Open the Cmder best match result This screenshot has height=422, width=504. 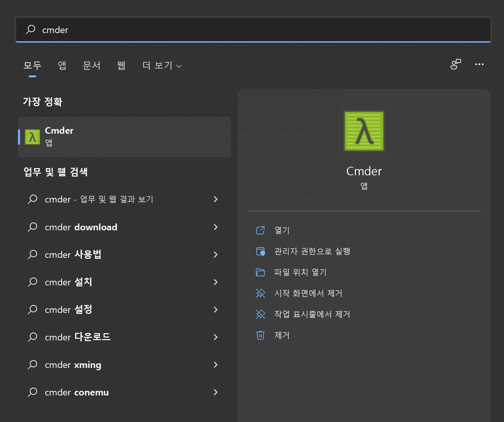pyautogui.click(x=125, y=137)
